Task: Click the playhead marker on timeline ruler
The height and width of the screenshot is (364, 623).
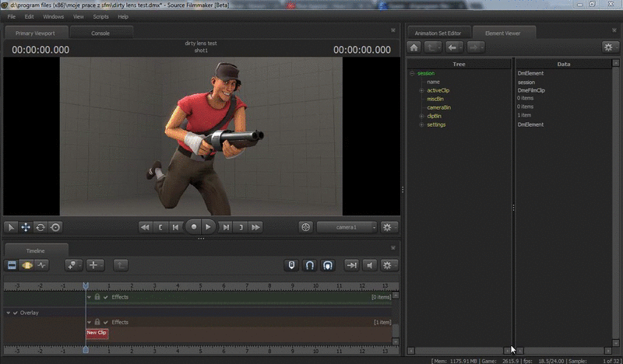Action: click(x=86, y=285)
